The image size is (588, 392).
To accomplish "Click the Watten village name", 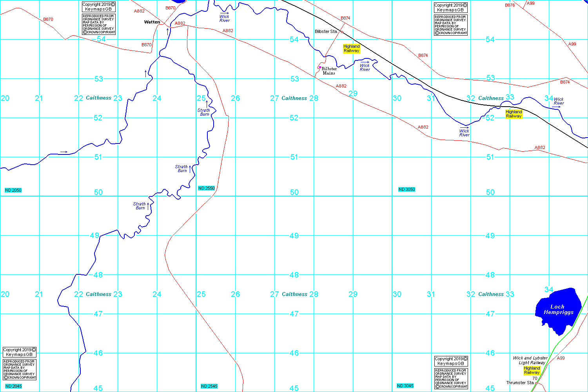I will [x=152, y=22].
